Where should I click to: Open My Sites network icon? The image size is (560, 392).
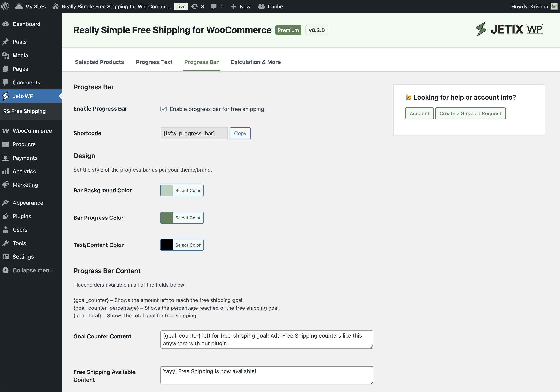pyautogui.click(x=19, y=6)
